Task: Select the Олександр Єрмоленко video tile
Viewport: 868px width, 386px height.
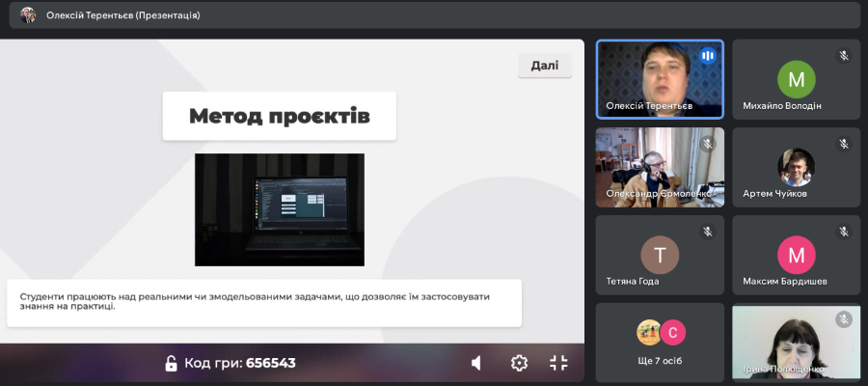Action: tap(660, 167)
